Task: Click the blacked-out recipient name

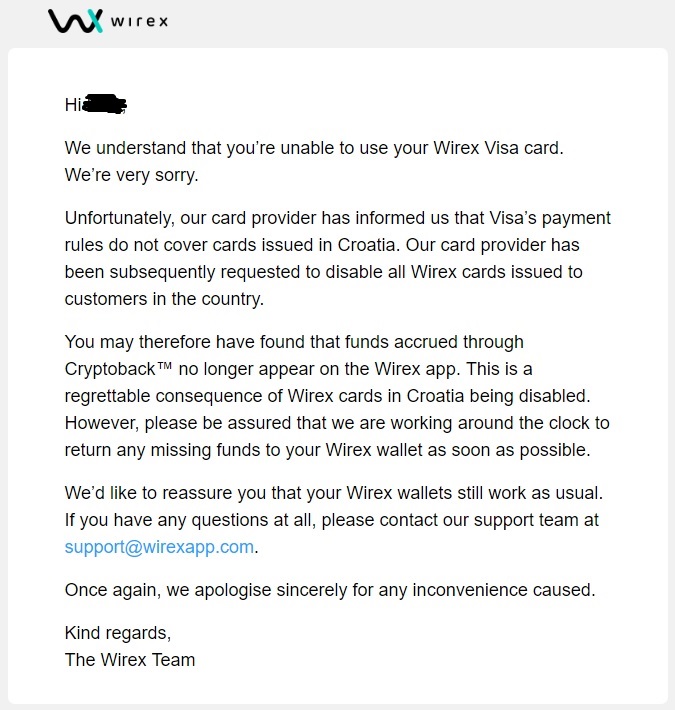Action: [x=106, y=103]
